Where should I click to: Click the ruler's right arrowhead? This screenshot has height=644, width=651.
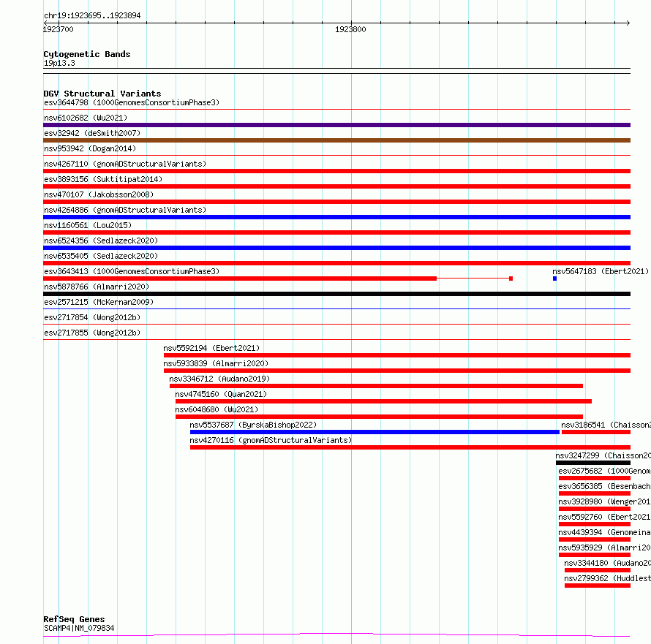pos(628,23)
